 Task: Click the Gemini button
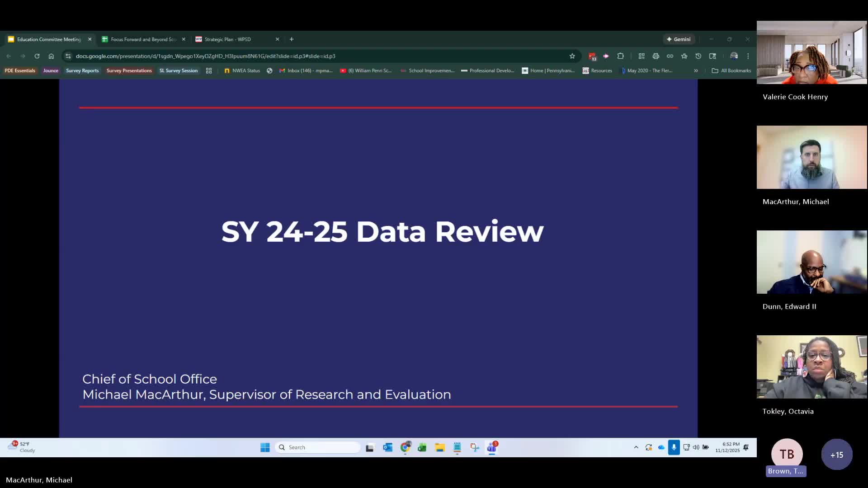pyautogui.click(x=679, y=39)
